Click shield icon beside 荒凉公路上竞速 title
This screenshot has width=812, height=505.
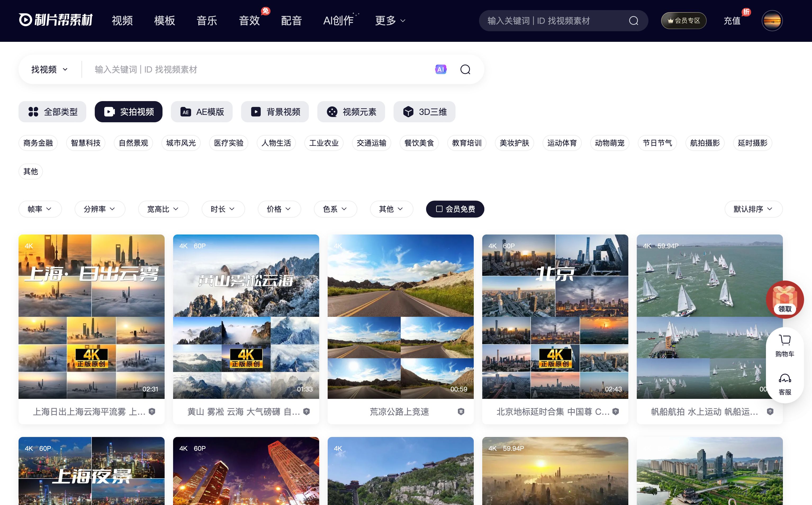(x=461, y=412)
